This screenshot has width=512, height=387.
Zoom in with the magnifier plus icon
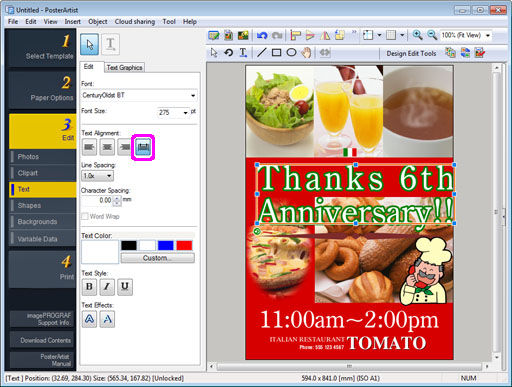pyautogui.click(x=417, y=35)
